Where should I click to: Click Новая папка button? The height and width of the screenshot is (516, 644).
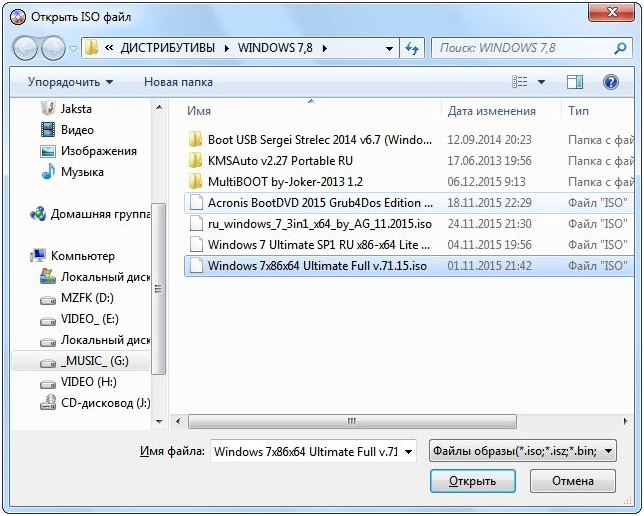click(x=178, y=82)
